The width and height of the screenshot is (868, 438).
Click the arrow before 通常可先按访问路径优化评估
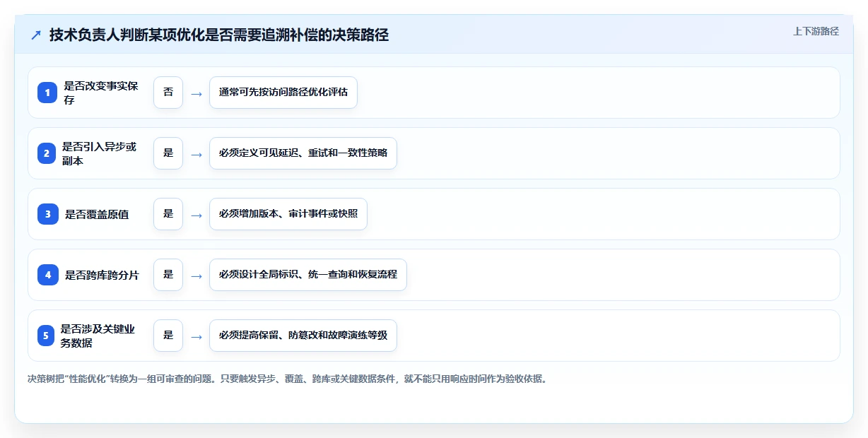click(x=197, y=93)
